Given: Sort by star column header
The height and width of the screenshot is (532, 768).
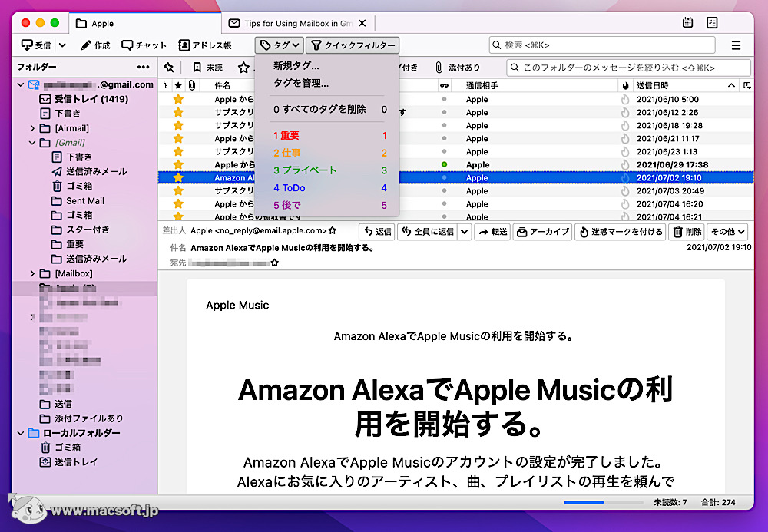Looking at the screenshot, I should coord(178,85).
